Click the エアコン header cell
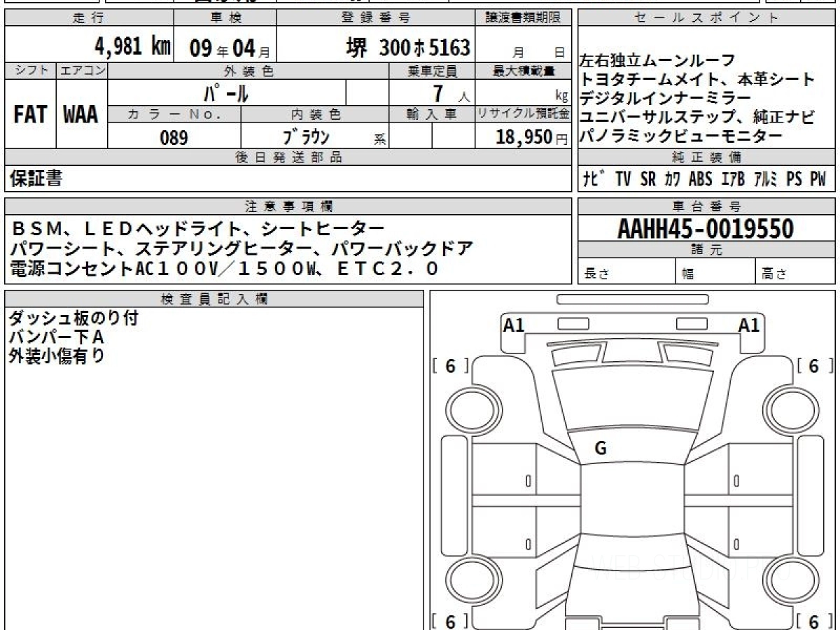 (x=81, y=71)
